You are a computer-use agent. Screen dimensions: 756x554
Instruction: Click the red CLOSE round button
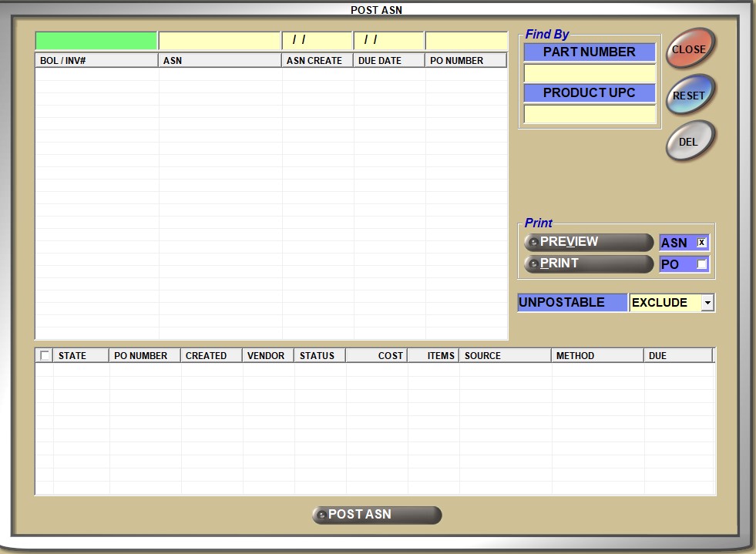click(689, 49)
